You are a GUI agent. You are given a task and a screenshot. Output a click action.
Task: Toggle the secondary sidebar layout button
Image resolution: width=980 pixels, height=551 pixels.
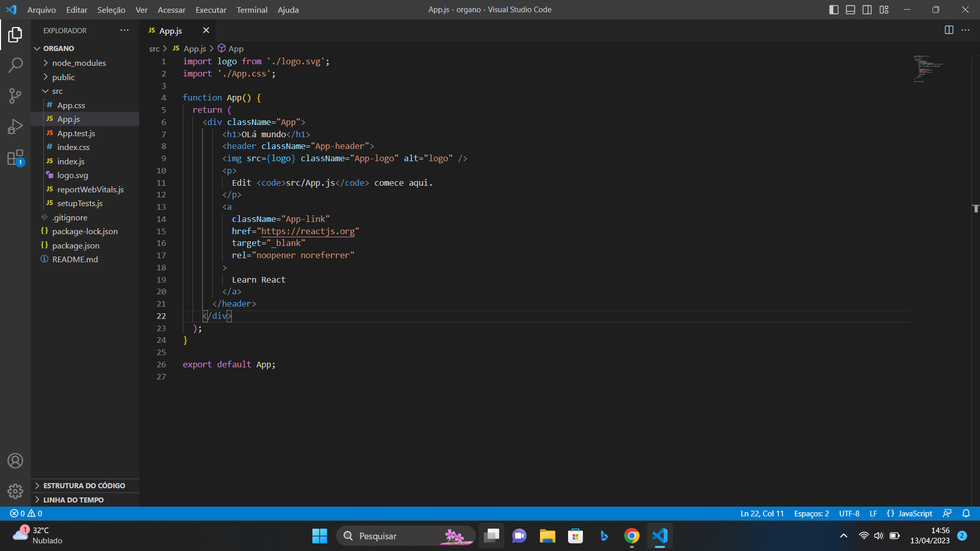(867, 10)
